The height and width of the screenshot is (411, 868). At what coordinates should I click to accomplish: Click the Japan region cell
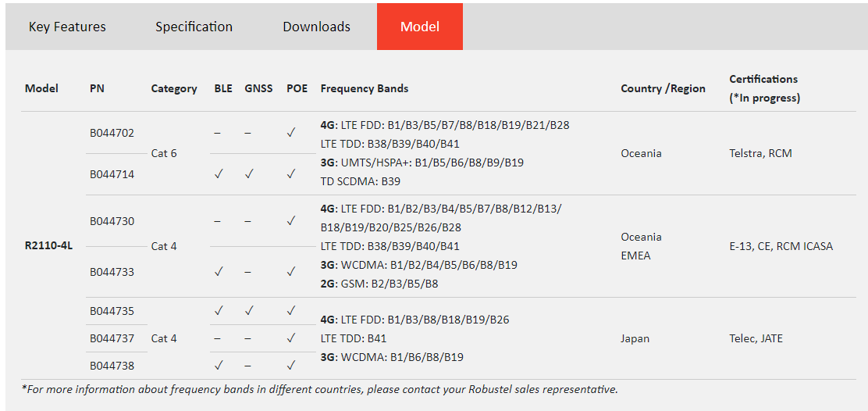point(635,338)
